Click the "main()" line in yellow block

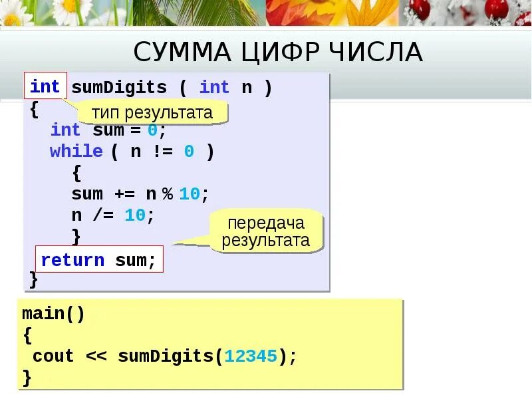53,313
